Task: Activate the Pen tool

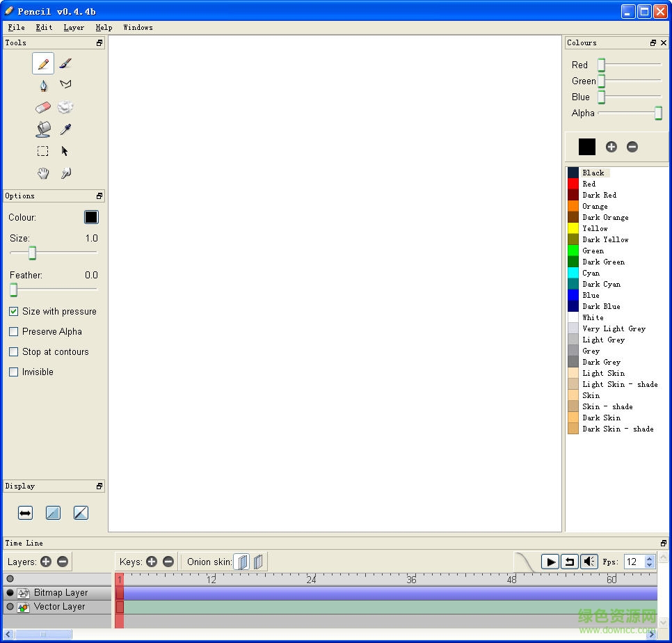Action: tap(43, 85)
